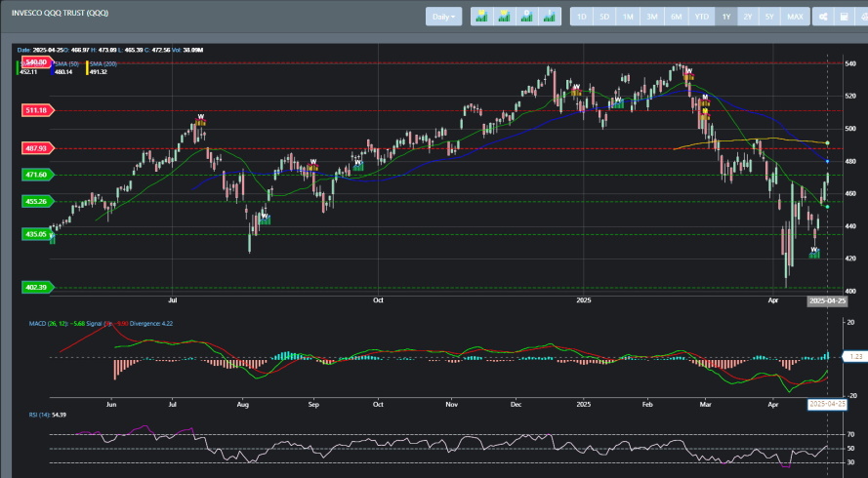Click the W sell marker at July peak
The width and height of the screenshot is (868, 478).
[200, 120]
